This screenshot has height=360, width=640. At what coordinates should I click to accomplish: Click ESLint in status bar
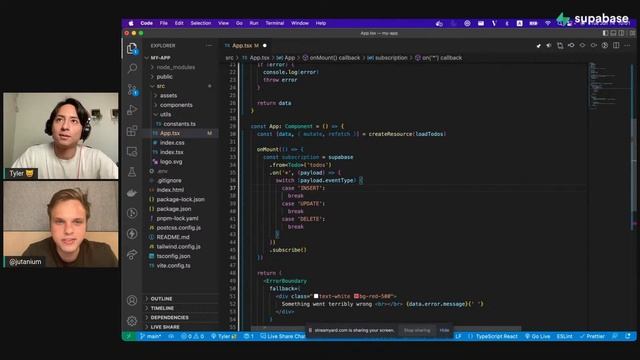[564, 336]
